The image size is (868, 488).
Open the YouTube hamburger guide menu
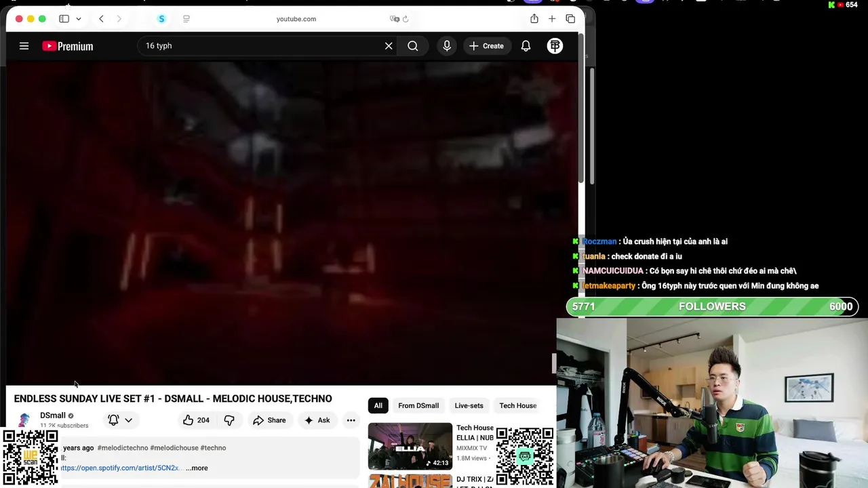point(24,46)
